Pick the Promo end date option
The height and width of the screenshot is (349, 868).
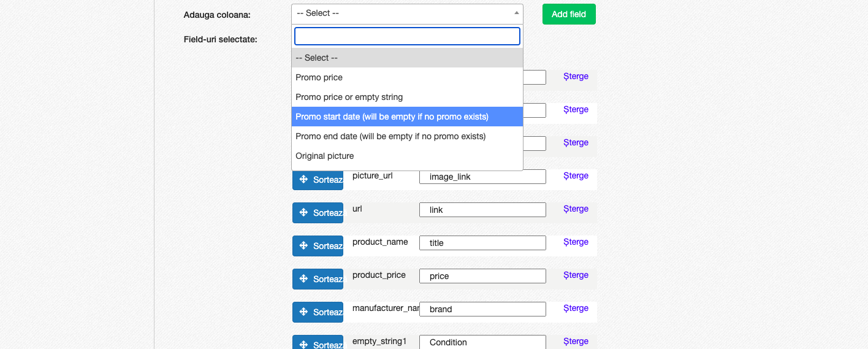(407, 136)
